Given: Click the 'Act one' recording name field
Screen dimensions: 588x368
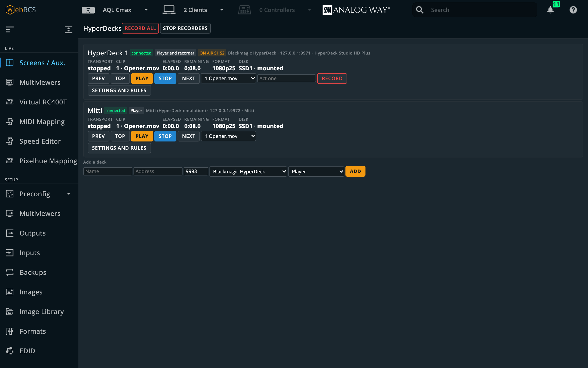Looking at the screenshot, I should 287,79.
